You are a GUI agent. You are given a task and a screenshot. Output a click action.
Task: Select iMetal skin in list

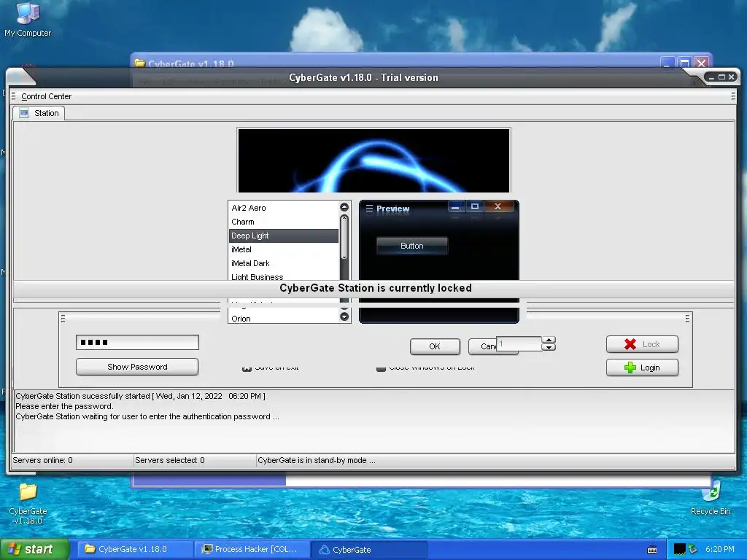(284, 249)
